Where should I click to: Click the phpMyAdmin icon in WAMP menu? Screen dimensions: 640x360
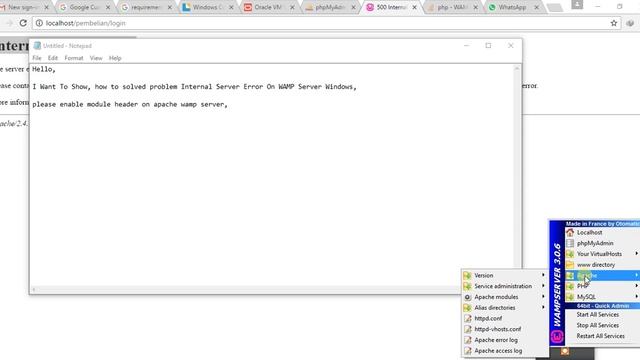(x=570, y=243)
